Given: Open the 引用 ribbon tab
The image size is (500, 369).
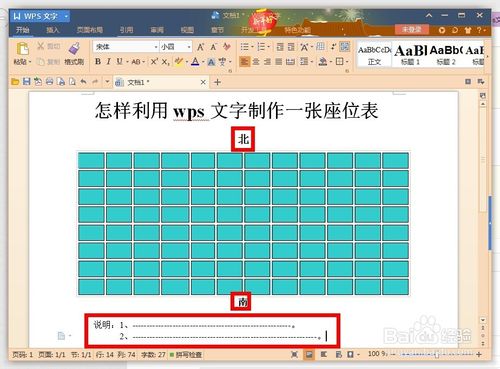Looking at the screenshot, I should pos(126,30).
